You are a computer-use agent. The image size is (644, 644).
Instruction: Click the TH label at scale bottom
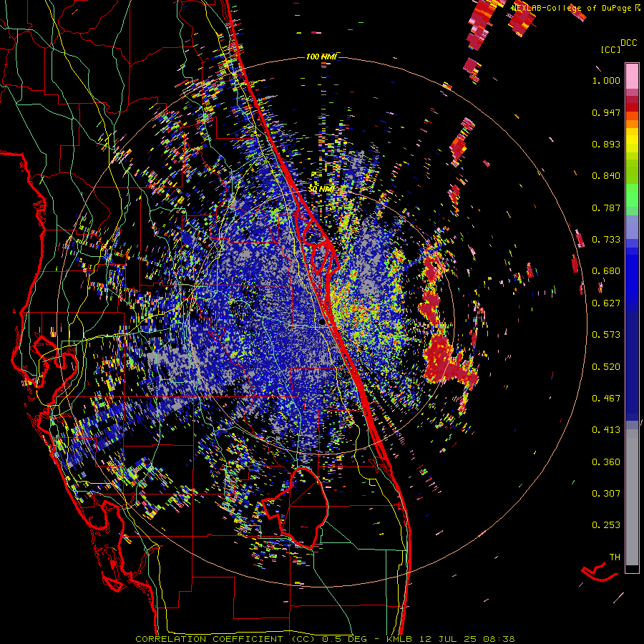click(615, 557)
